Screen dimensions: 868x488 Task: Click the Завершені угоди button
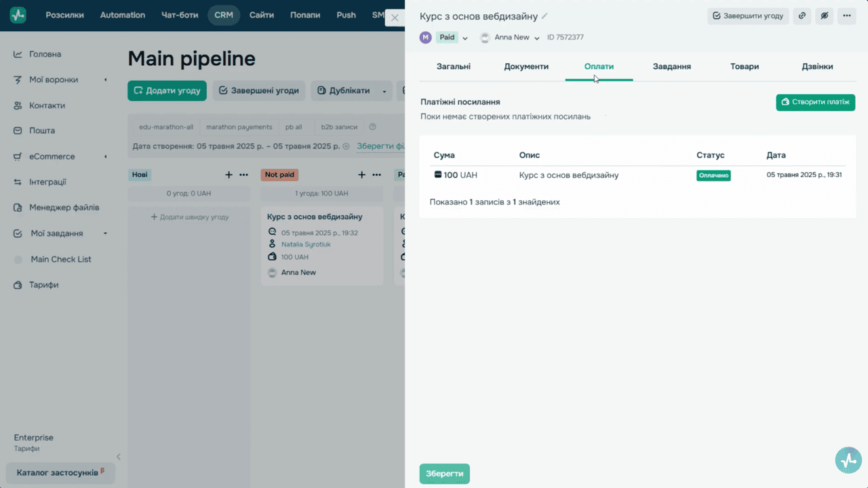259,91
